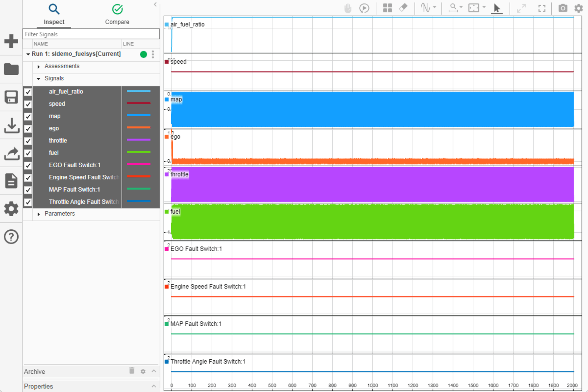
Task: Expand the Parameters section
Action: pos(38,214)
